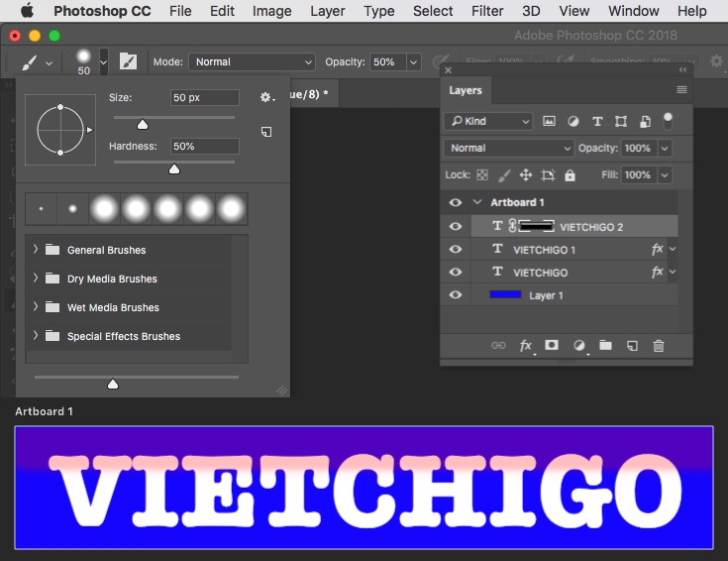Open the brush preset gear menu
The width and height of the screenshot is (728, 561).
tap(265, 98)
